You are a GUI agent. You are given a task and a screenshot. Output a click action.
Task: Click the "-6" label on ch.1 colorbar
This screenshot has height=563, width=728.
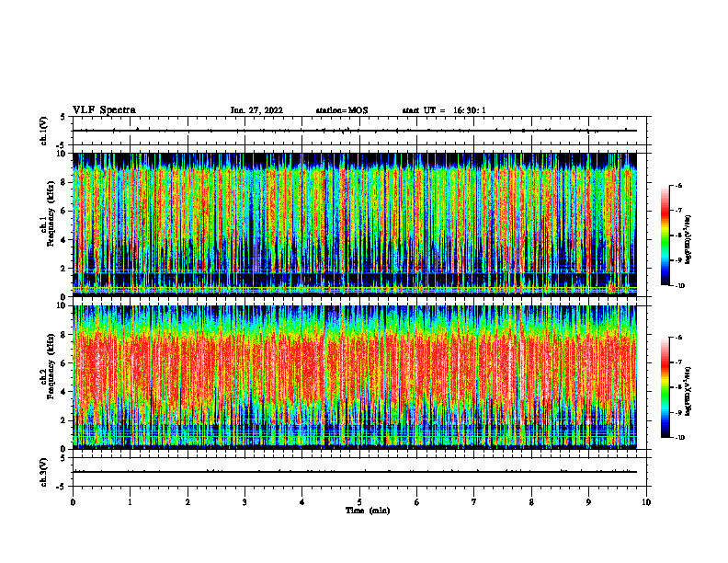[x=678, y=186]
